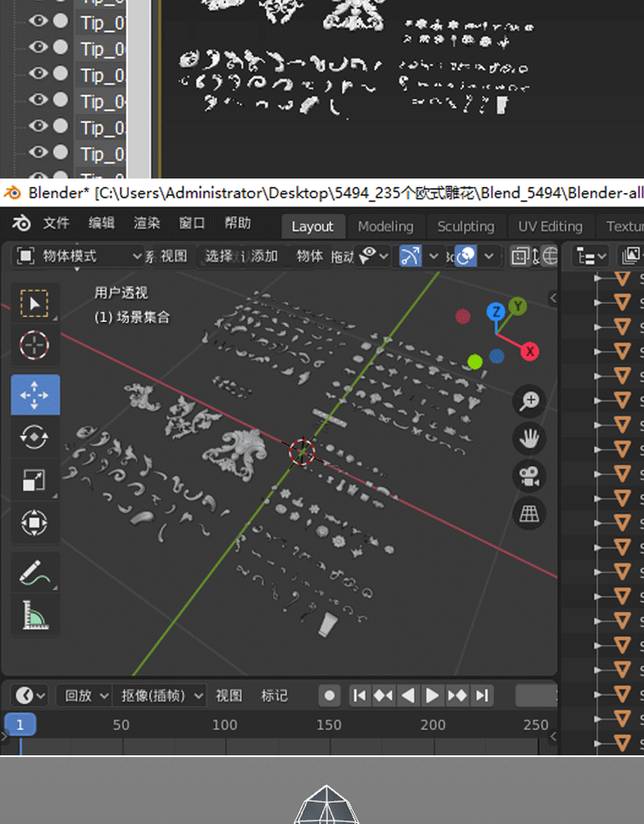Choose the Measure tool

34,615
